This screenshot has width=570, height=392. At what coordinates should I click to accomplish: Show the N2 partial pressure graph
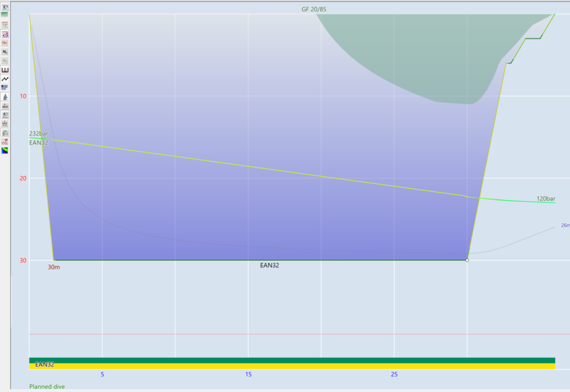tap(5, 52)
